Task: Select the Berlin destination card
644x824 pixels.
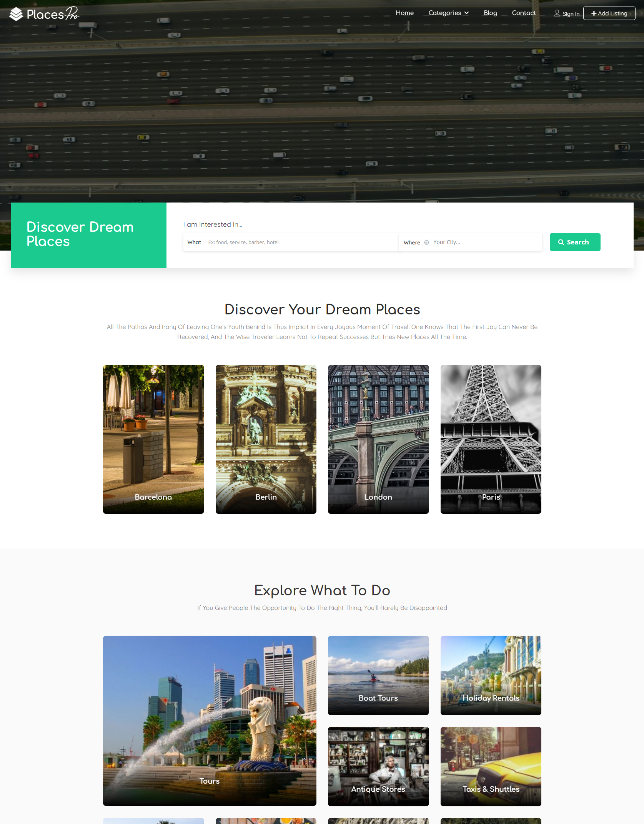Action: (266, 439)
